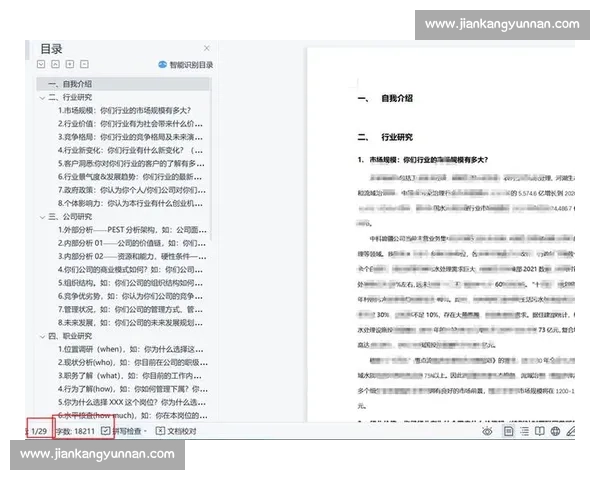Go to 6.水平核查(how much) entry
The height and width of the screenshot is (480, 600).
coord(133,416)
